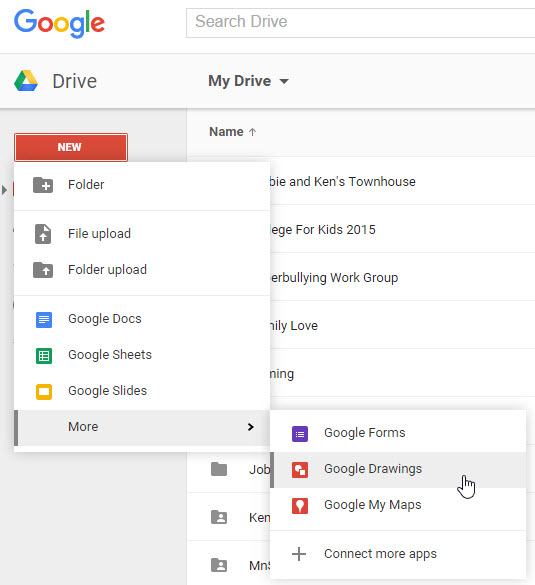This screenshot has width=535, height=585.
Task: Click the Name column header
Action: (x=226, y=132)
